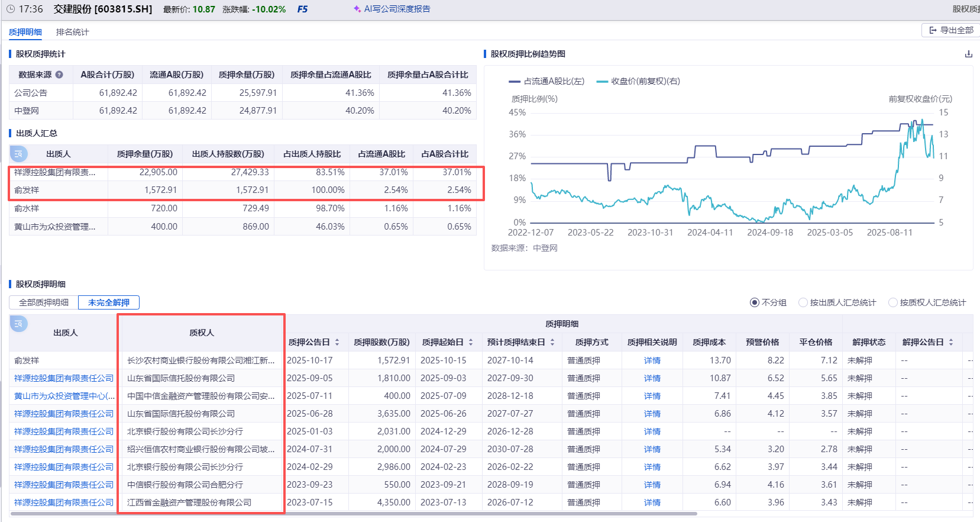Screen dimensions: 980x522
Task: Toggle 占流通A股比(左) legend swatch
Action: (x=515, y=82)
